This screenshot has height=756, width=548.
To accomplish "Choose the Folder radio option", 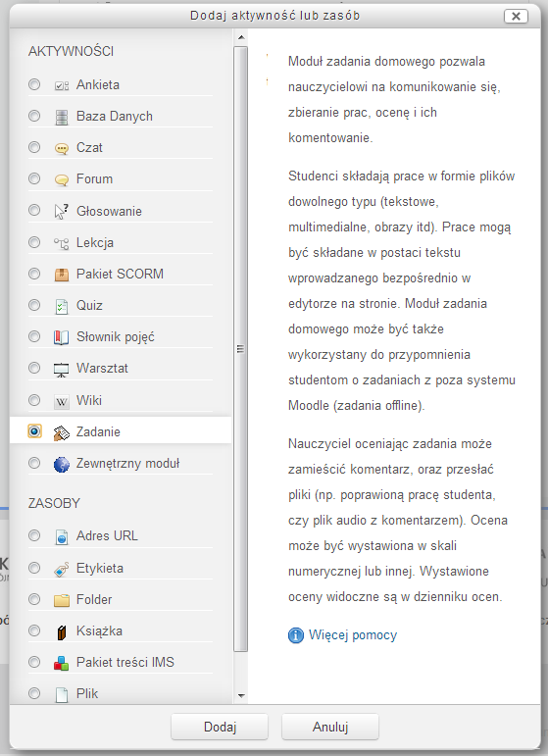I will [x=34, y=599].
